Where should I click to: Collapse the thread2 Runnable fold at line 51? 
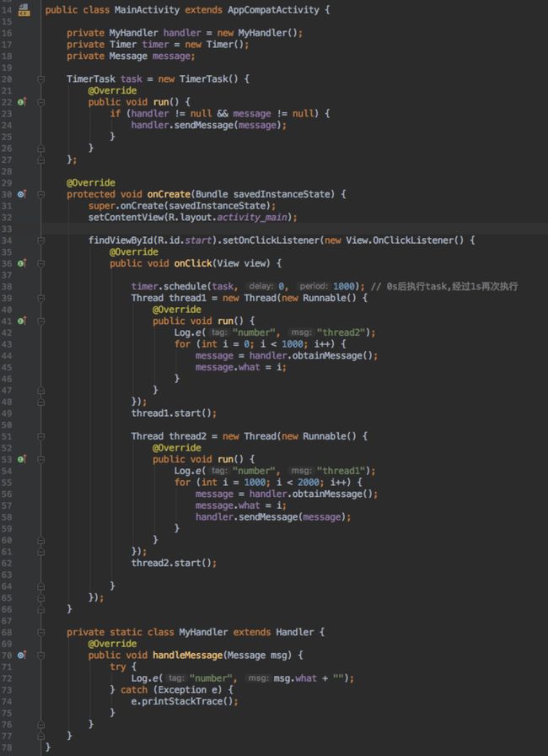point(41,436)
